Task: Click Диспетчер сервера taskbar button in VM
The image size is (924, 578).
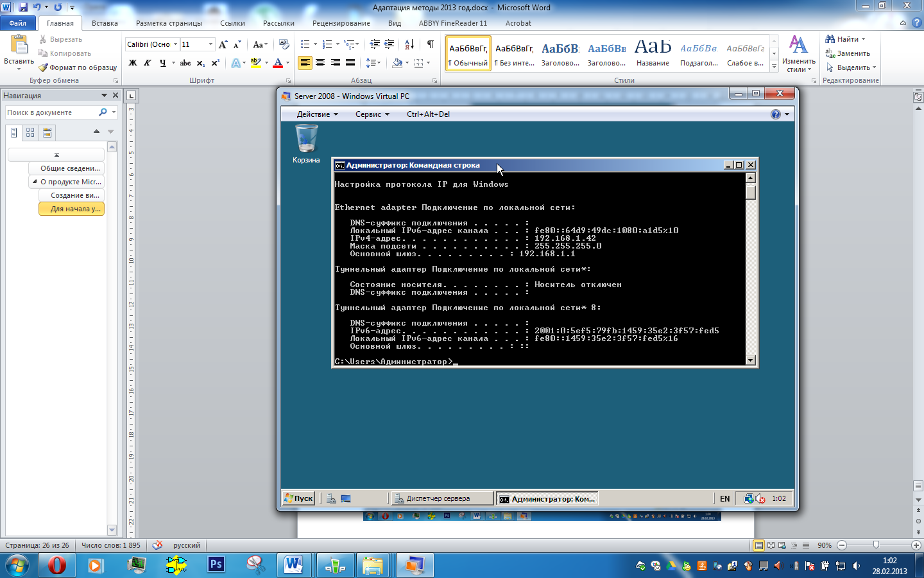Action: click(441, 498)
